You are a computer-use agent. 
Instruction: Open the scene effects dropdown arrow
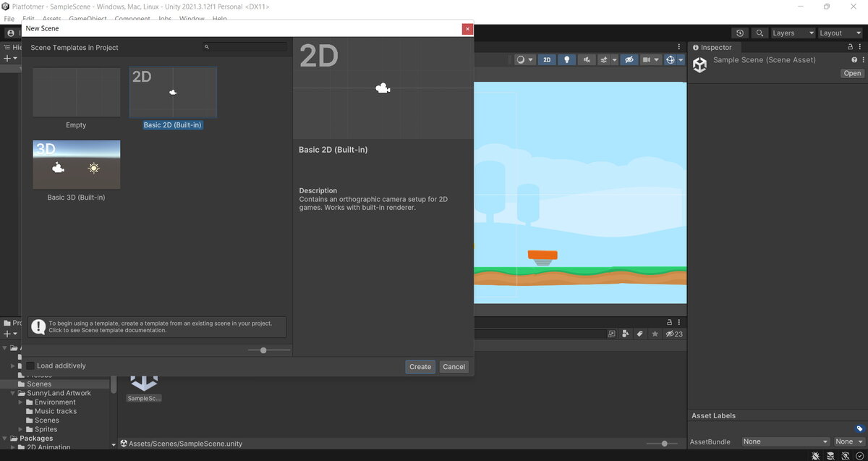tap(614, 60)
